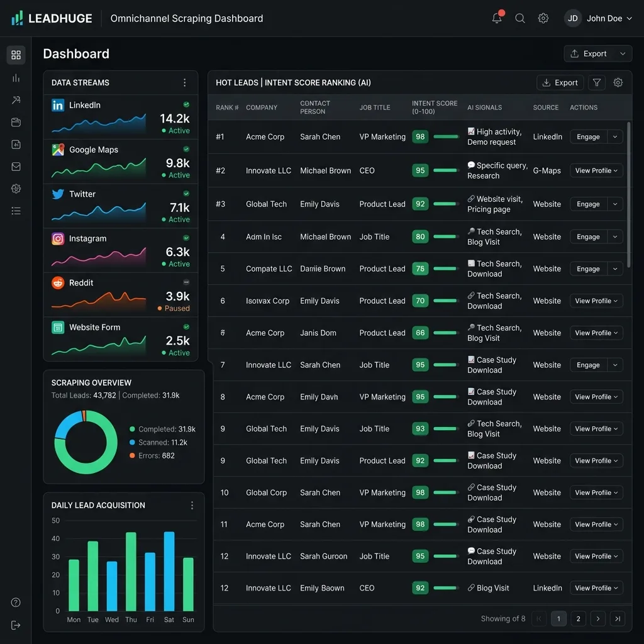
Task: Click the scraping overview donut chart
Action: [86, 442]
